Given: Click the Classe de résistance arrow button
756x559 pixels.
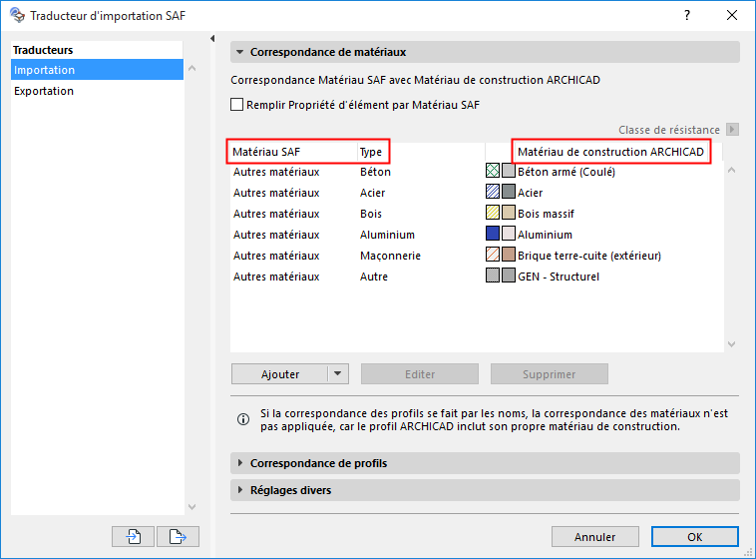Looking at the screenshot, I should click(732, 130).
